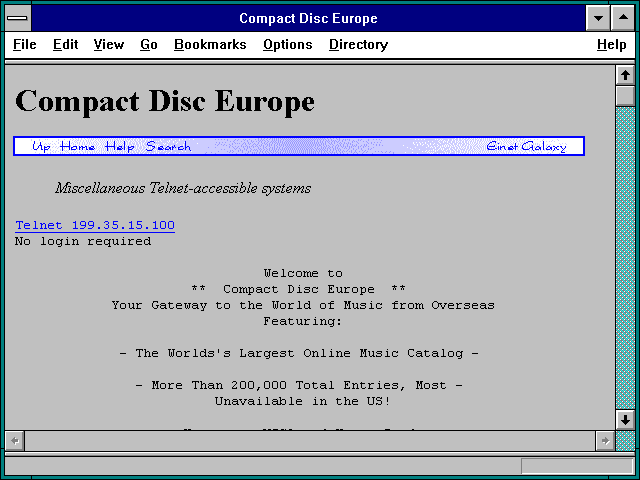
Task: Open the window control menu box
Action: click(x=18, y=18)
